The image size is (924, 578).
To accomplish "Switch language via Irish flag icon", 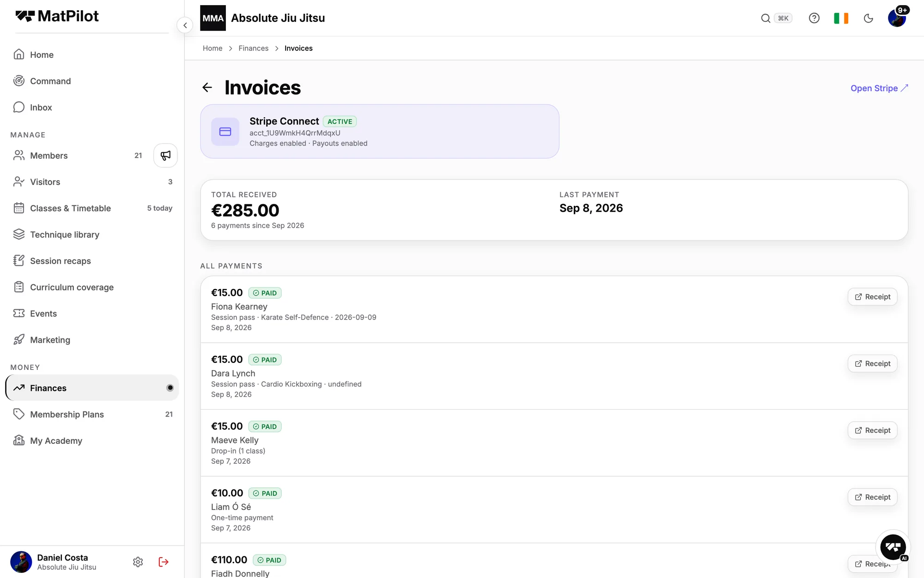I will (x=841, y=18).
